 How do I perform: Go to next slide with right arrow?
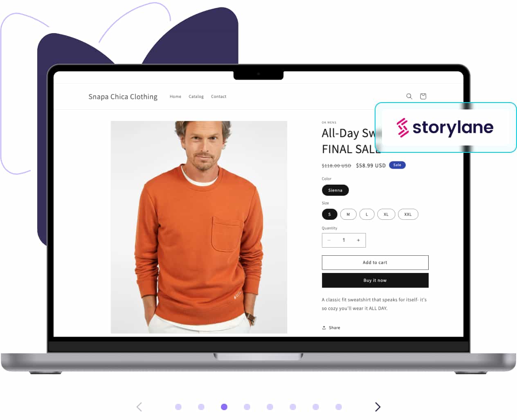[378, 407]
